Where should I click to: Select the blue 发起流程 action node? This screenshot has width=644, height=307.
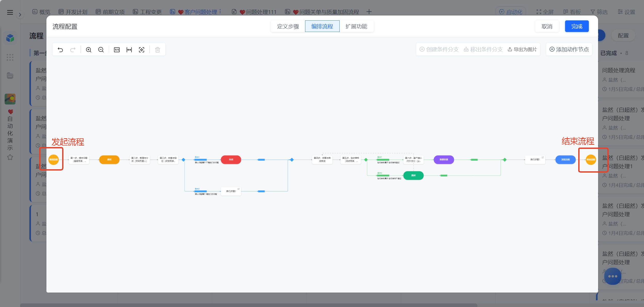[565, 159]
